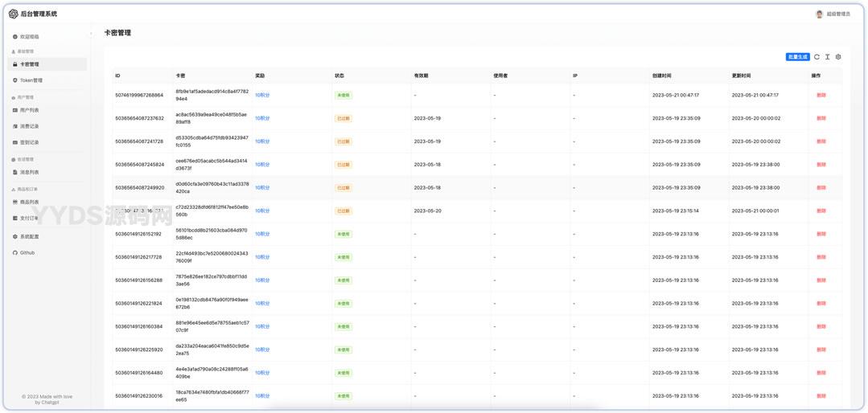Image resolution: width=868 pixels, height=413 pixels.
Task: Open the table density/row height icon
Action: [x=827, y=57]
